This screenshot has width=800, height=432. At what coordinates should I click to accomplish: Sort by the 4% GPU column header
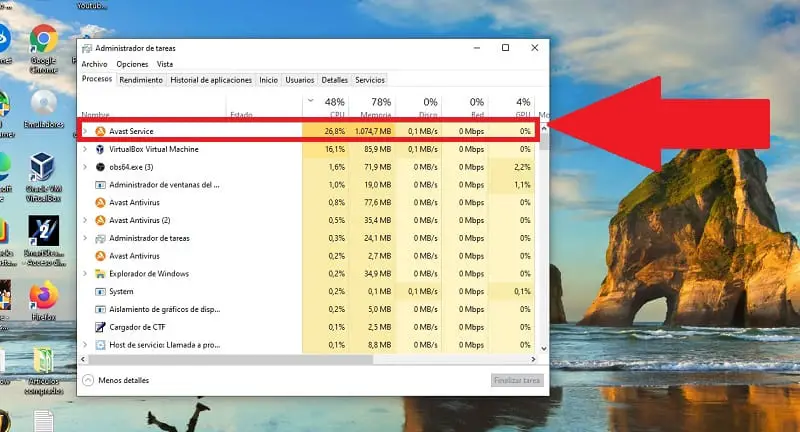coord(511,107)
